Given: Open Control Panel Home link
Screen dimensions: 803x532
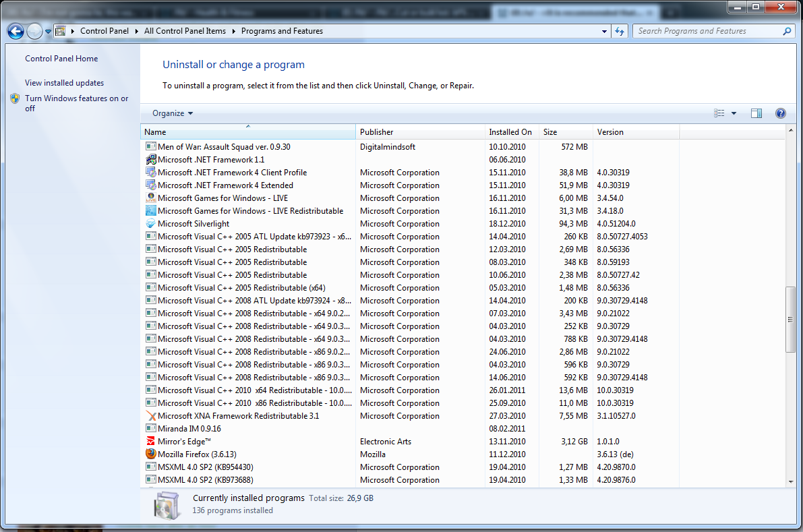Looking at the screenshot, I should 61,59.
